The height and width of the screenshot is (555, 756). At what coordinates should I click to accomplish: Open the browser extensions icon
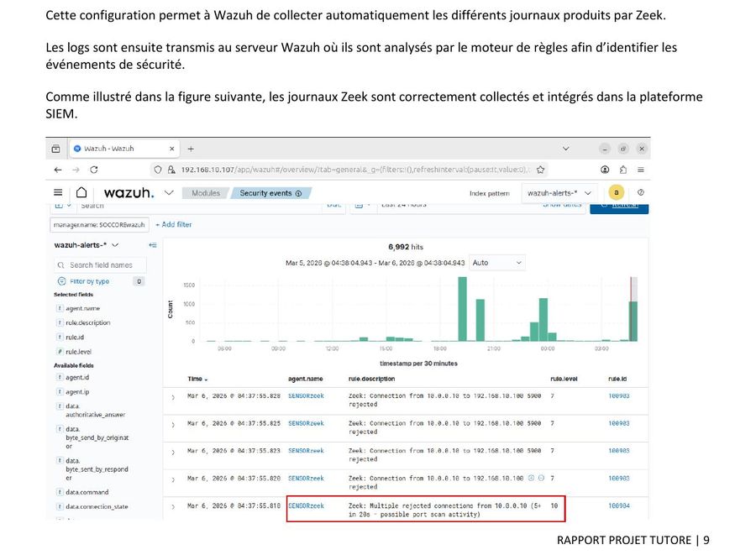click(623, 170)
